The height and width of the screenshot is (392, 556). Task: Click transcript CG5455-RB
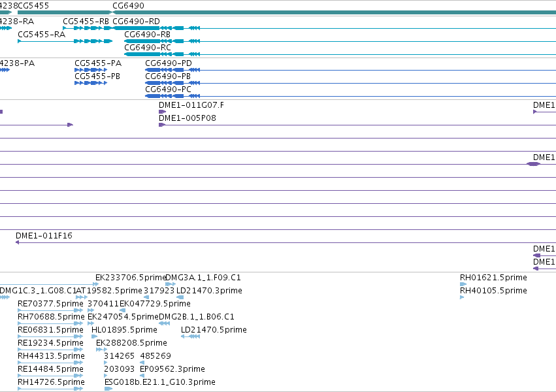point(88,28)
